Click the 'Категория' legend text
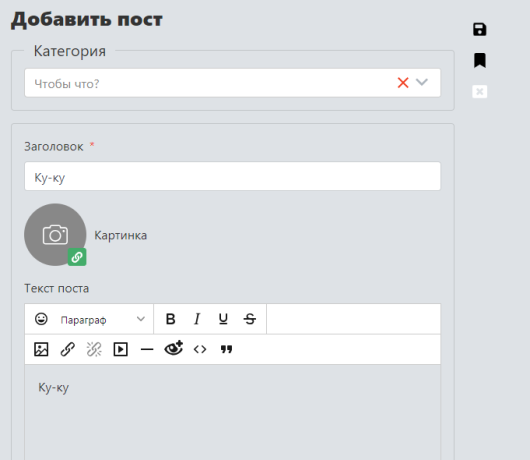The image size is (530, 460). pyautogui.click(x=70, y=51)
